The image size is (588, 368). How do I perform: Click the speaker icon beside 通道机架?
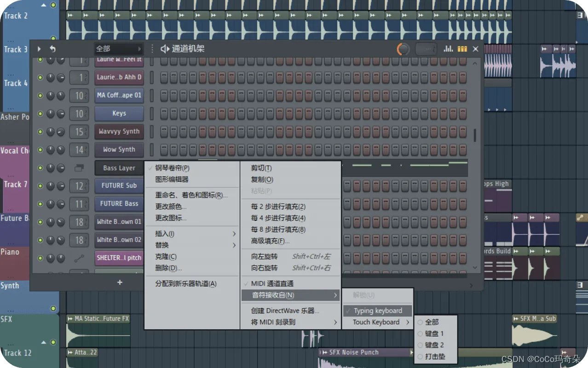165,49
